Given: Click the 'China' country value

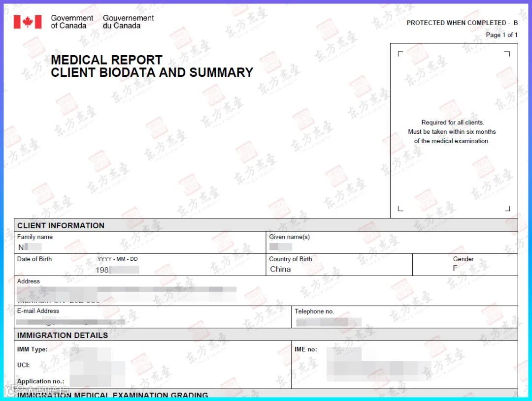Looking at the screenshot, I should [280, 269].
